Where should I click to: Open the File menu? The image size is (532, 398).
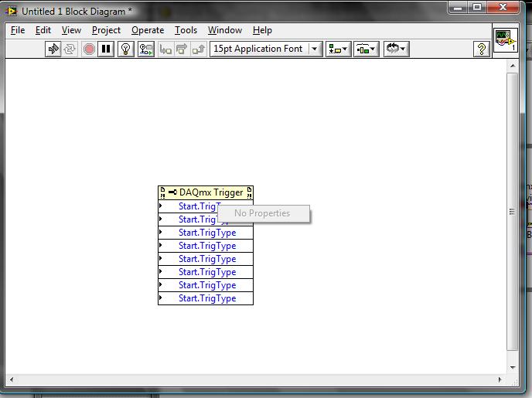pyautogui.click(x=18, y=30)
